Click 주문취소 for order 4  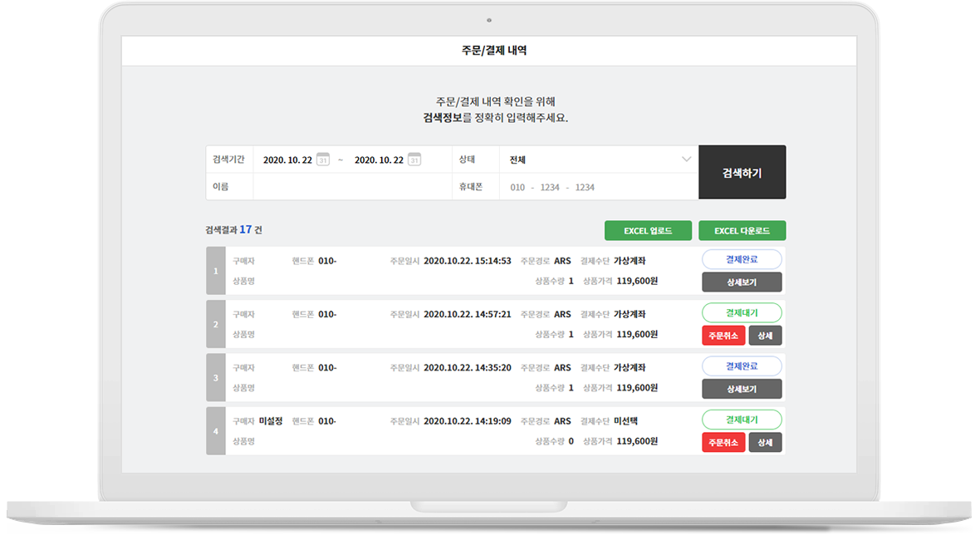[x=723, y=443]
